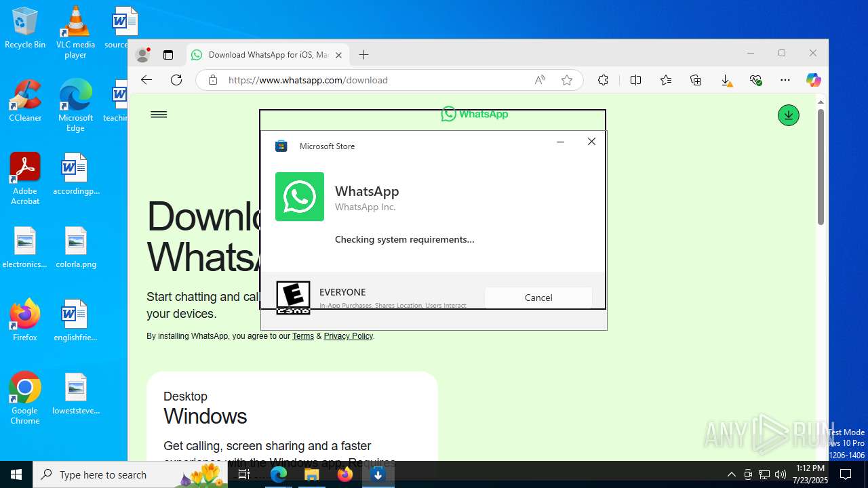Open Adobe Acrobat desktop shortcut
This screenshot has width=868, height=488.
[x=25, y=179]
